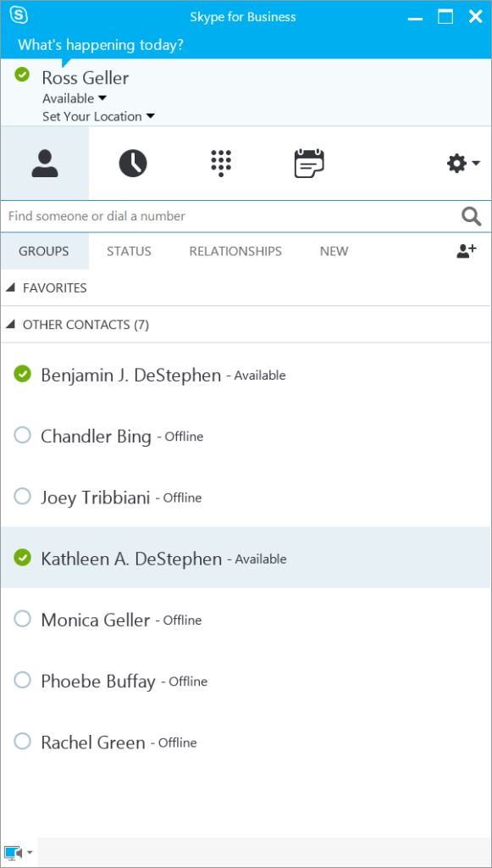The height and width of the screenshot is (868, 492).
Task: Select contact Rachel Green
Action: coord(246,742)
